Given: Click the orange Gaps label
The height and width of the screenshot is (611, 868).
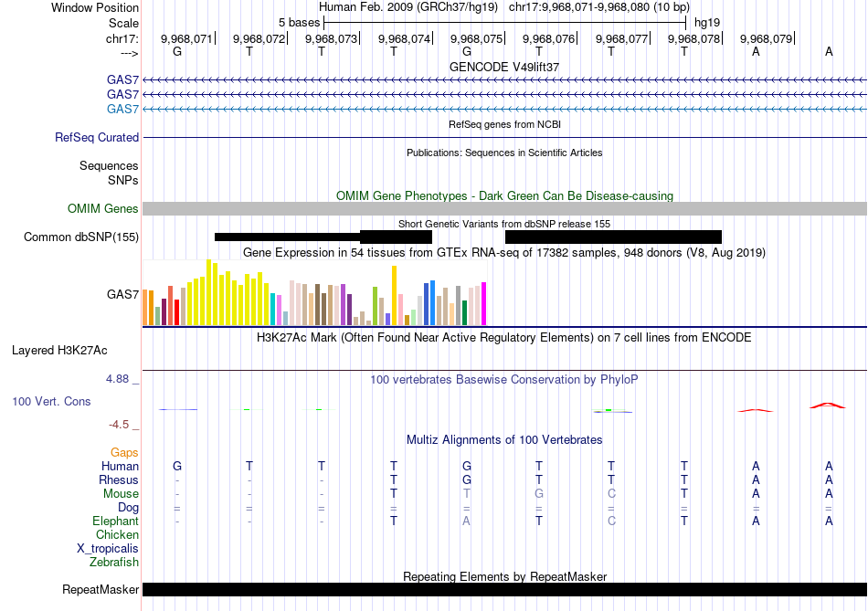Looking at the screenshot, I should pyautogui.click(x=124, y=453).
